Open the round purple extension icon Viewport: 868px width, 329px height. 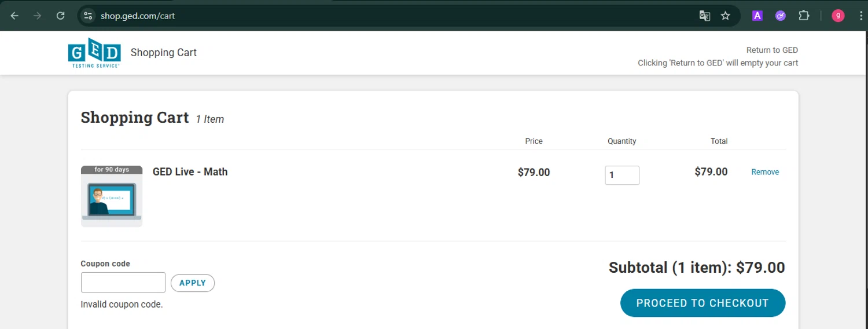click(x=780, y=16)
